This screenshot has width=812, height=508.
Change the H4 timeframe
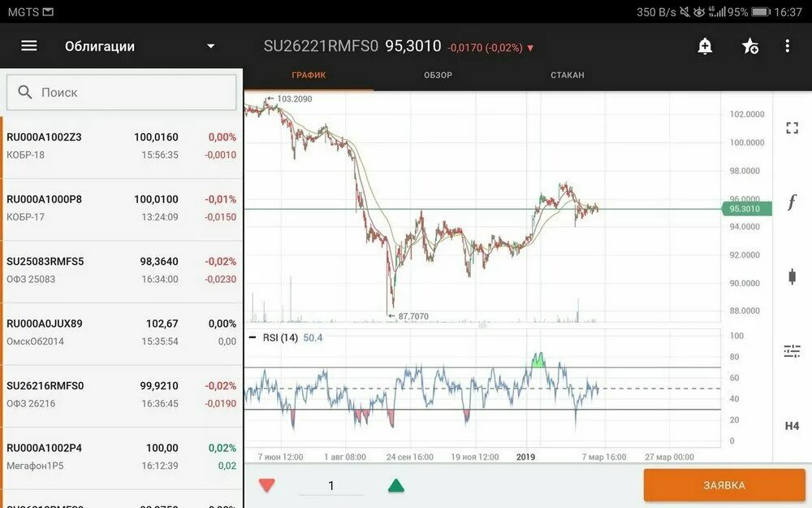pos(792,426)
